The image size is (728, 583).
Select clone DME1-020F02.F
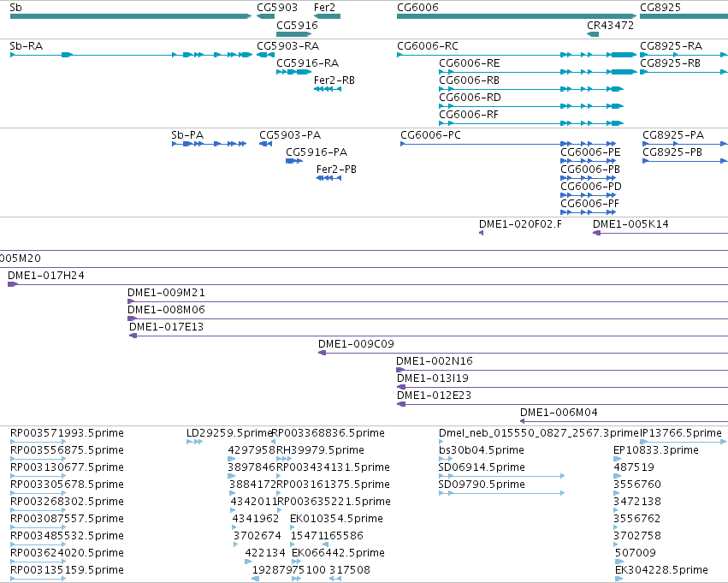click(520, 224)
